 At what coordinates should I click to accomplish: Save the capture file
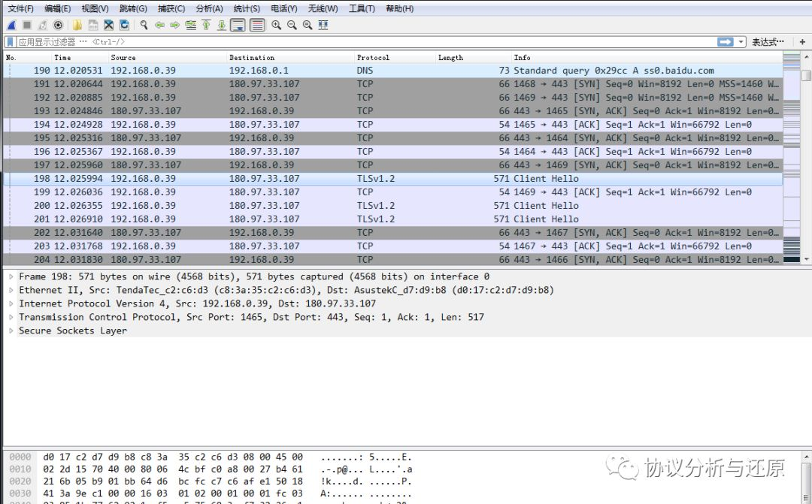point(93,25)
